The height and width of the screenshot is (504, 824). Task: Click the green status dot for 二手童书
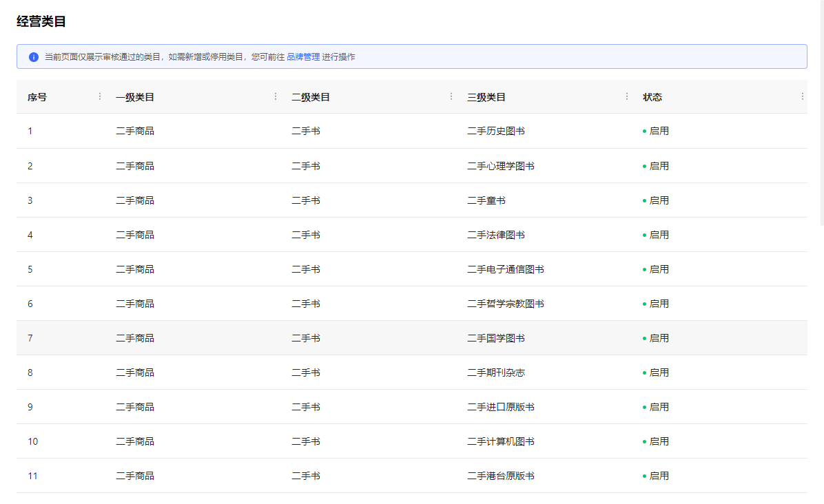tap(644, 200)
